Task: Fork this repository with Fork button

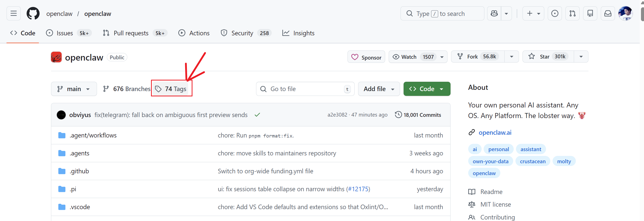Action: pos(478,57)
